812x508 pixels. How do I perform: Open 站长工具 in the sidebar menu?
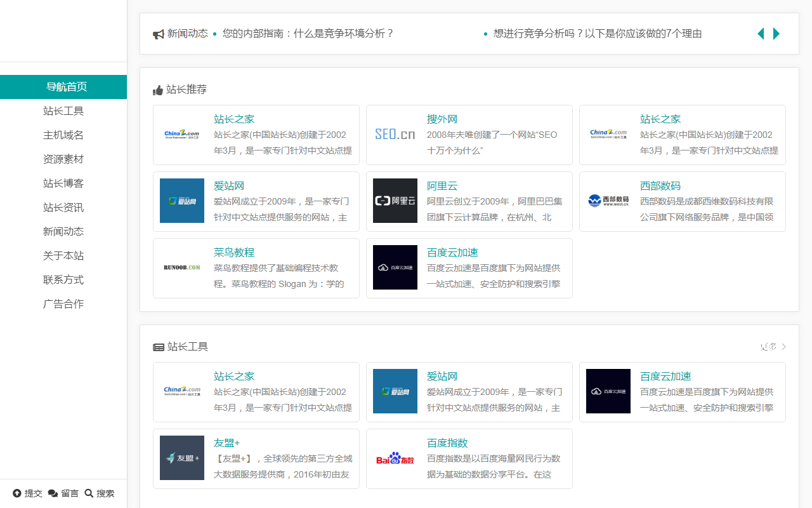[x=63, y=111]
